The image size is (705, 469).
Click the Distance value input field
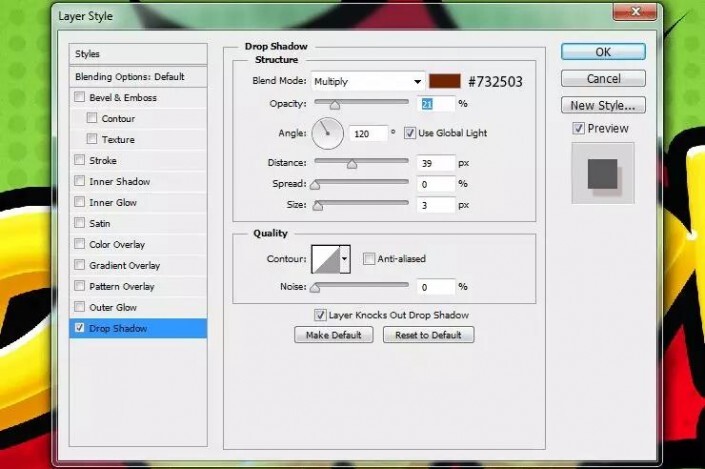[x=434, y=163]
